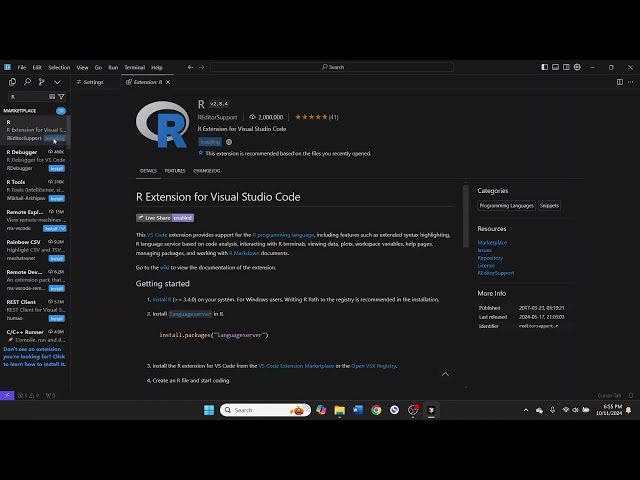
Task: Open the Search view icon in sidebar
Action: point(27,82)
